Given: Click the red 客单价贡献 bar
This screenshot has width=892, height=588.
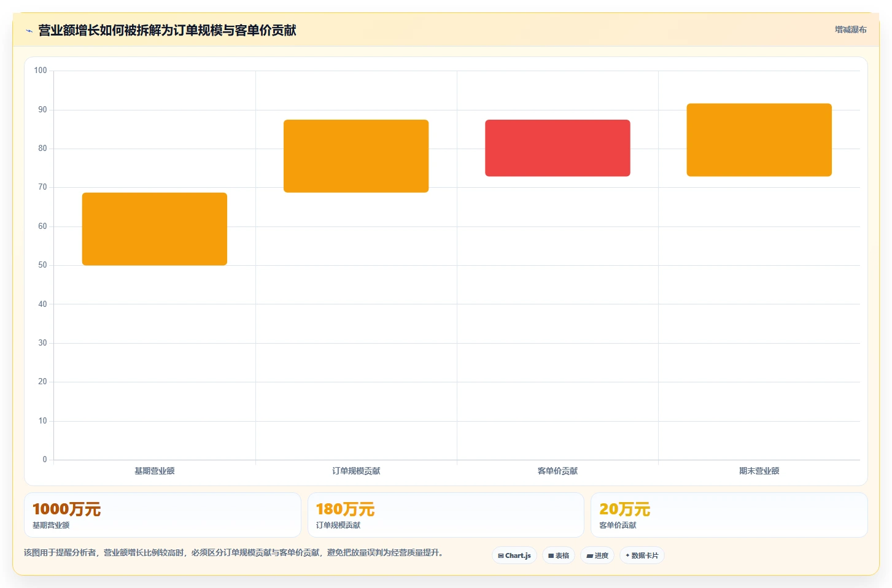Looking at the screenshot, I should tap(557, 148).
